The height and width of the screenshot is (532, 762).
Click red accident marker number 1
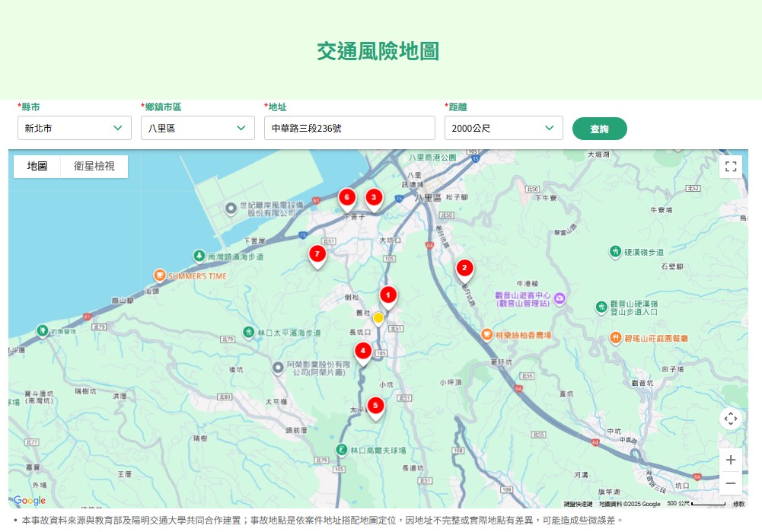click(388, 295)
